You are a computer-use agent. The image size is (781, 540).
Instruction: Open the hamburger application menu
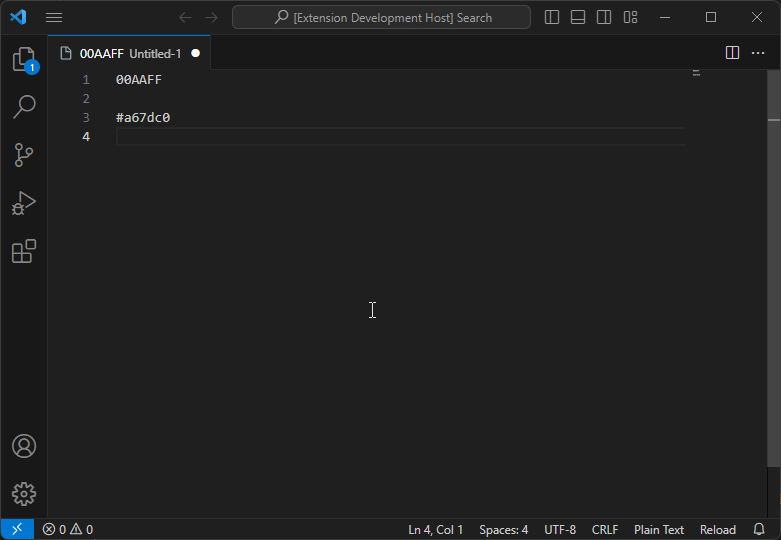tap(54, 17)
